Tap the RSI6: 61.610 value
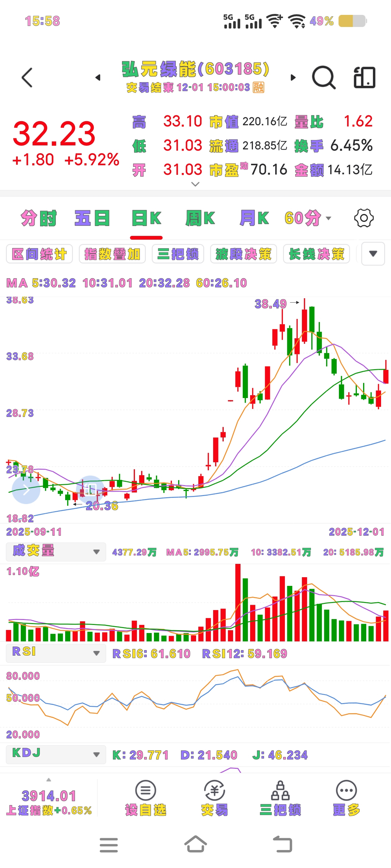Screen dimensions: 391x868 [x=151, y=654]
